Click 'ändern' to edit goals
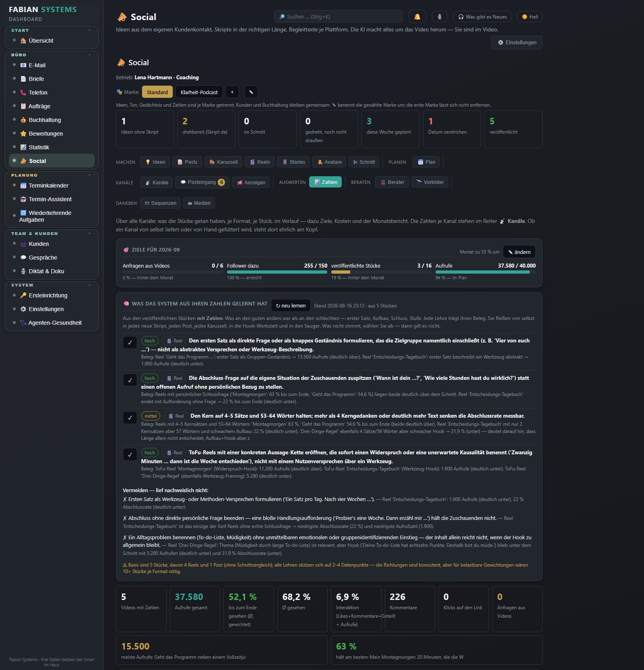Screen dimensions: 644x670 click(x=519, y=252)
